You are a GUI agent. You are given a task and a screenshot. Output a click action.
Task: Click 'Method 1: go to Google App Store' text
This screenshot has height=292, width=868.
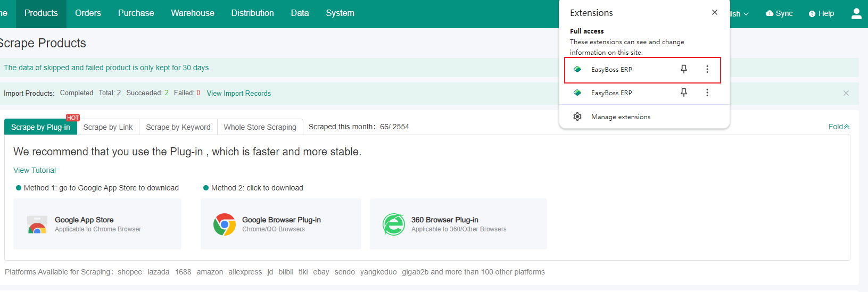[x=101, y=188]
